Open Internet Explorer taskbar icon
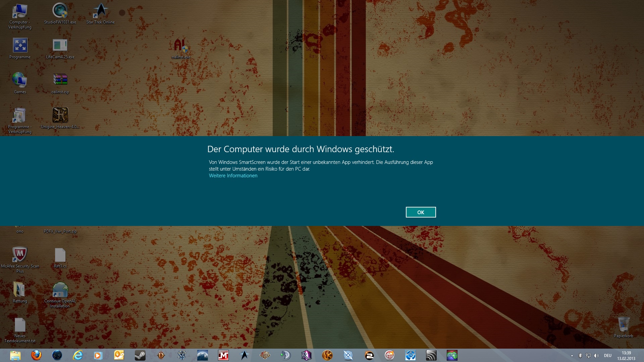Screen dimensions: 644x362 (78, 355)
